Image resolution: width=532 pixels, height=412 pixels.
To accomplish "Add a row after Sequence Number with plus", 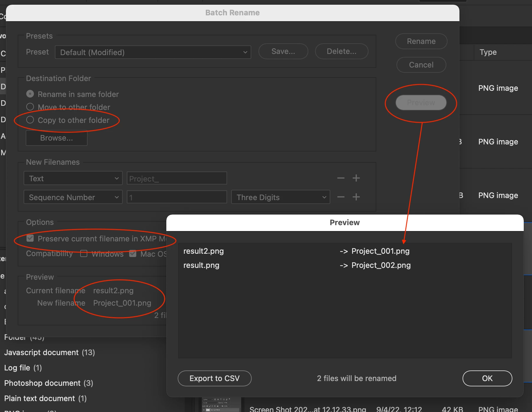I will click(356, 197).
